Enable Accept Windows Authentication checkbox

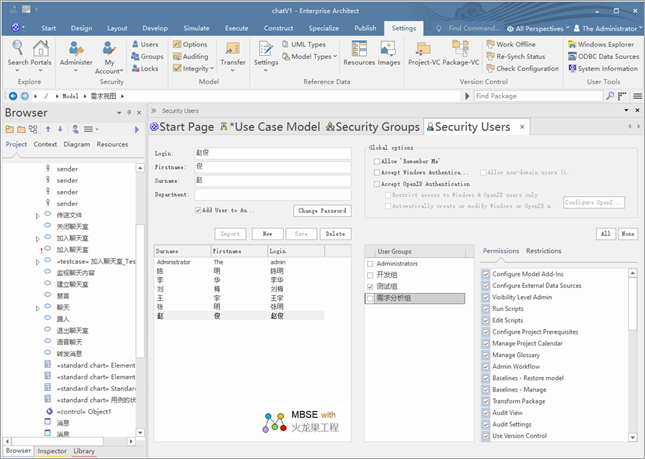pos(377,172)
